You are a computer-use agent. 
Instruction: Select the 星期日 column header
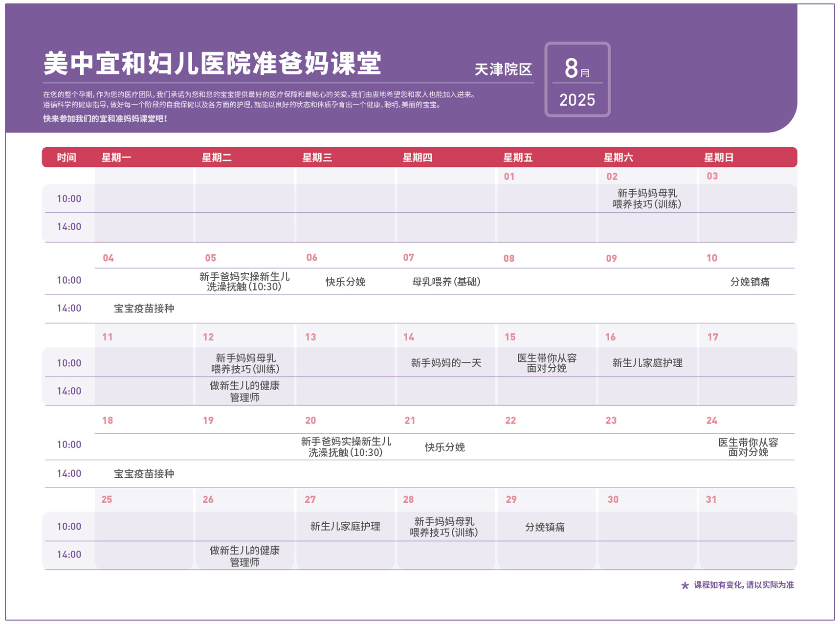pyautogui.click(x=719, y=157)
